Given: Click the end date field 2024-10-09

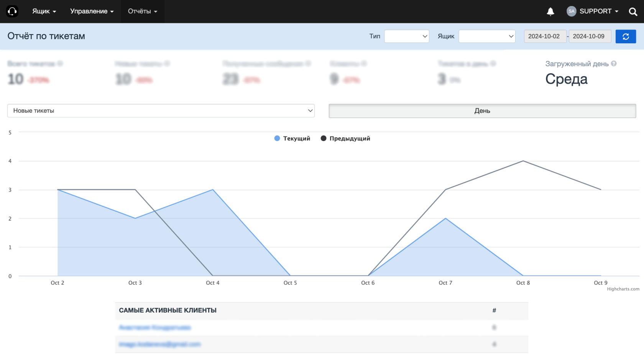Looking at the screenshot, I should tap(590, 36).
